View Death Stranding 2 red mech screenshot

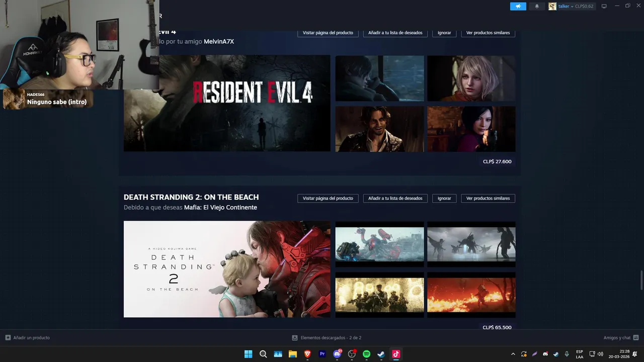pos(379,244)
